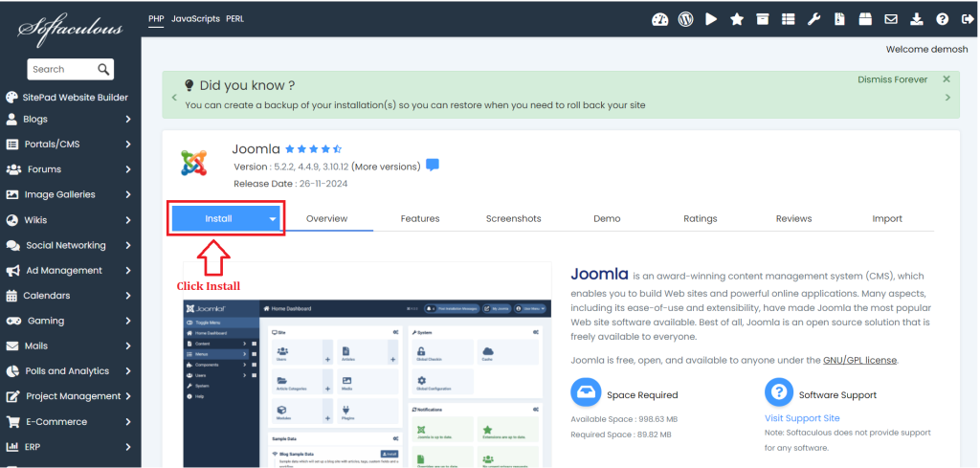980x468 pixels.
Task: Click the Welcome demosh text
Action: coord(926,50)
